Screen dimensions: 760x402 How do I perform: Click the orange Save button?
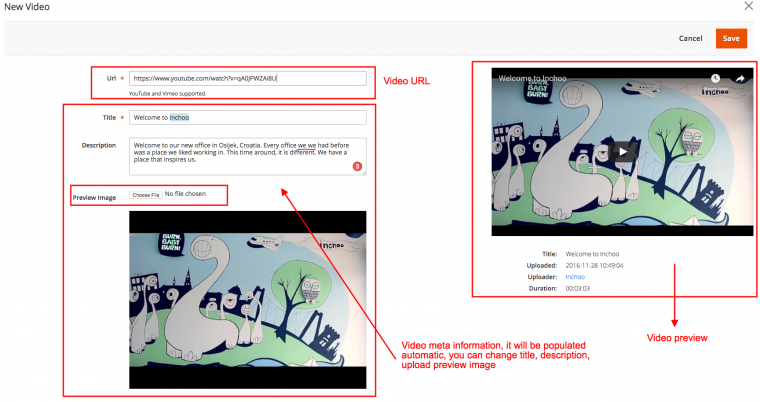(x=731, y=38)
